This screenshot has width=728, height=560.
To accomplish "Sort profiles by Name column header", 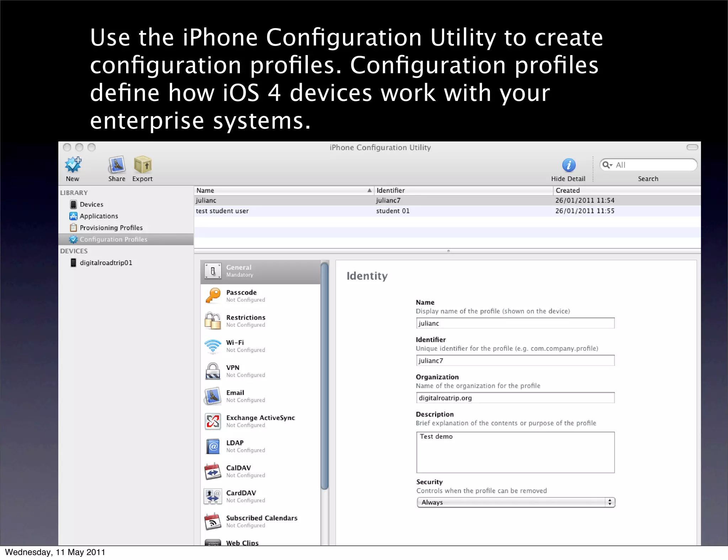I will 284,190.
